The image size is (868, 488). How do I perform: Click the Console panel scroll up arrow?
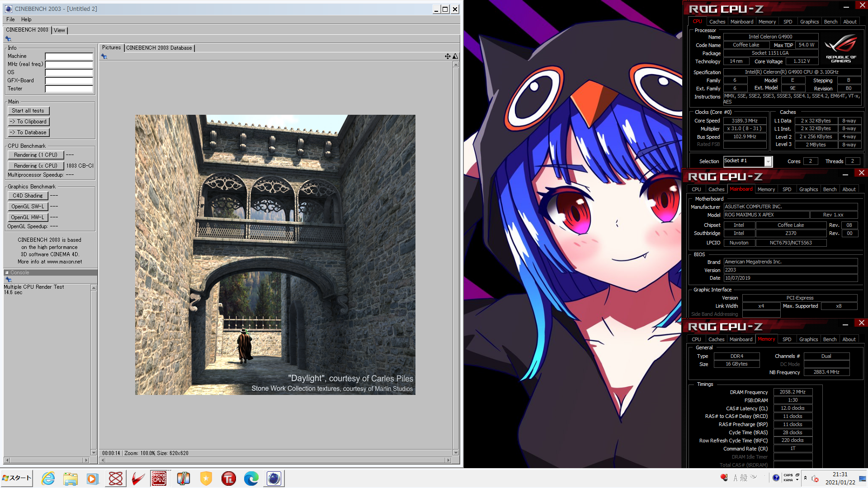click(94, 288)
